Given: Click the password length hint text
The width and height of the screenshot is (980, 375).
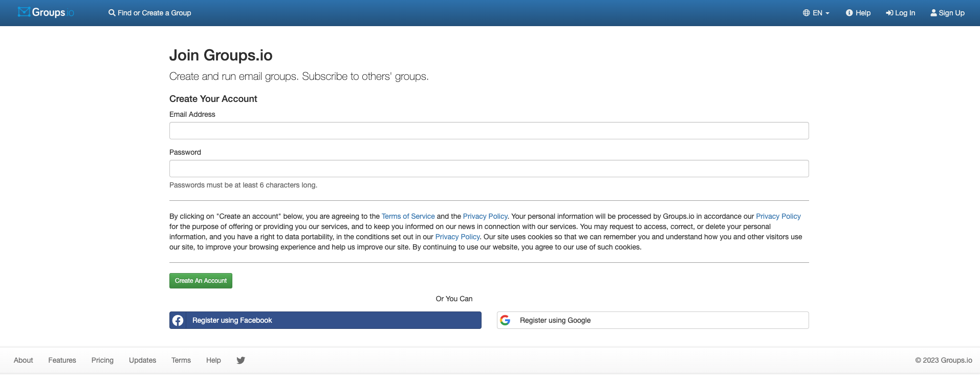Looking at the screenshot, I should pos(243,185).
